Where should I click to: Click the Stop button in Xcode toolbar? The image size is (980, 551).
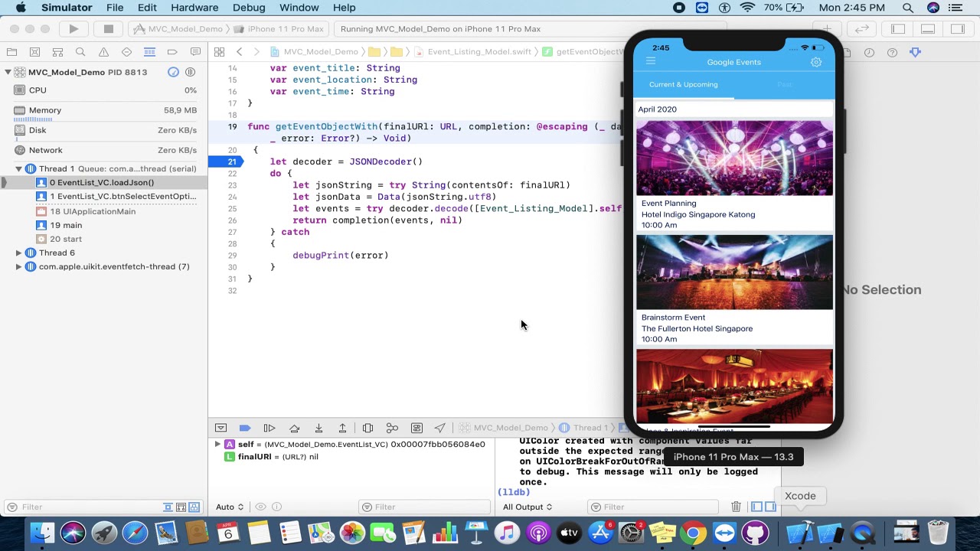tap(109, 29)
